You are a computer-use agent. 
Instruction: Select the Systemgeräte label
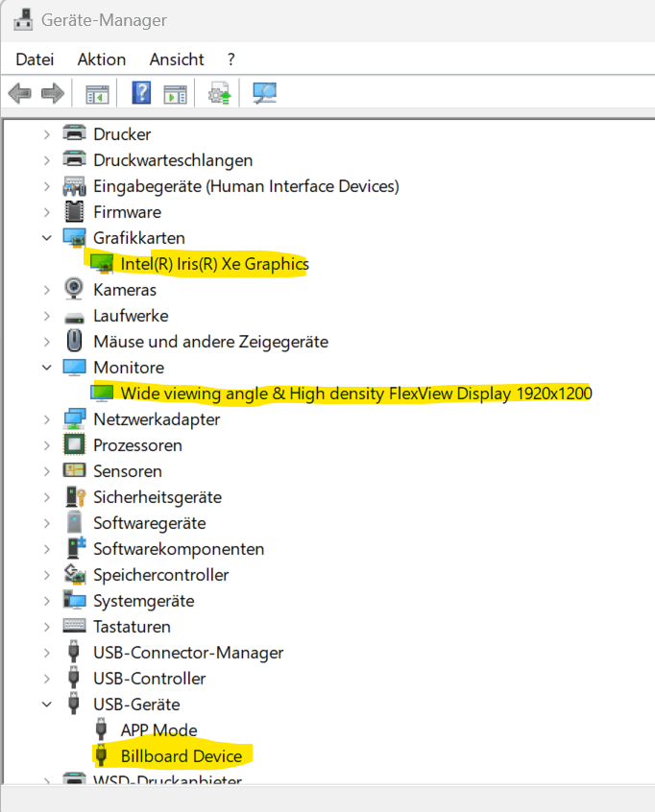144,601
